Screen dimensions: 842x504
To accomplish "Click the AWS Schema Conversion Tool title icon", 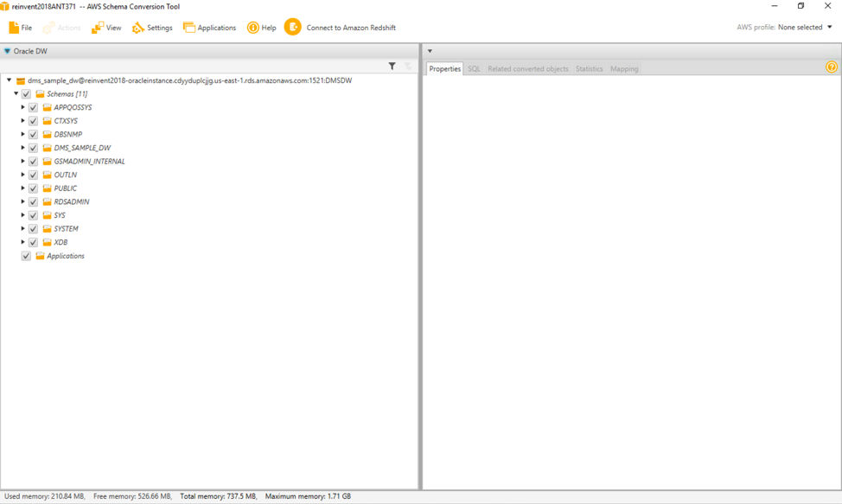I will (4, 6).
